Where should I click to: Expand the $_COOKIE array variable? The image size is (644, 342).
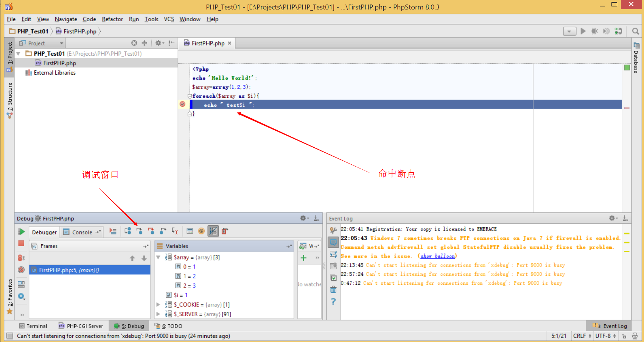159,305
